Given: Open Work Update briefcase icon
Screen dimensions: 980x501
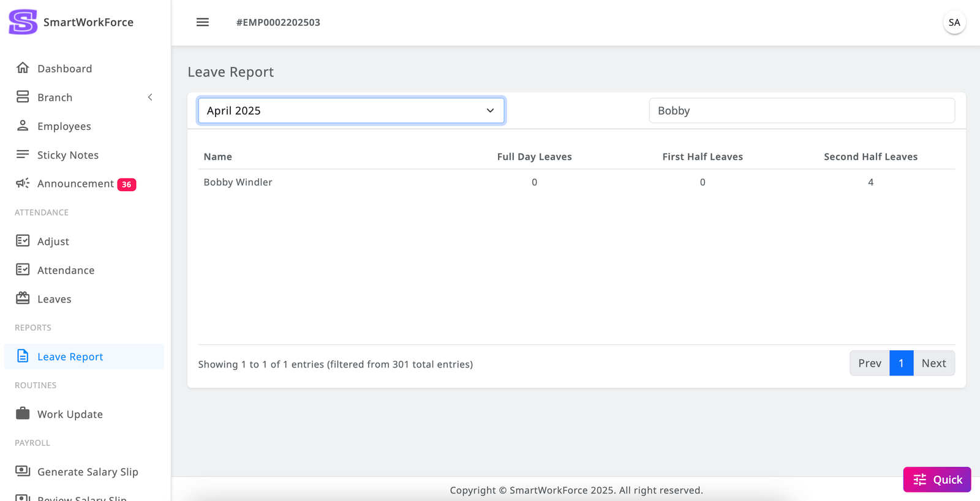Looking at the screenshot, I should click(23, 413).
